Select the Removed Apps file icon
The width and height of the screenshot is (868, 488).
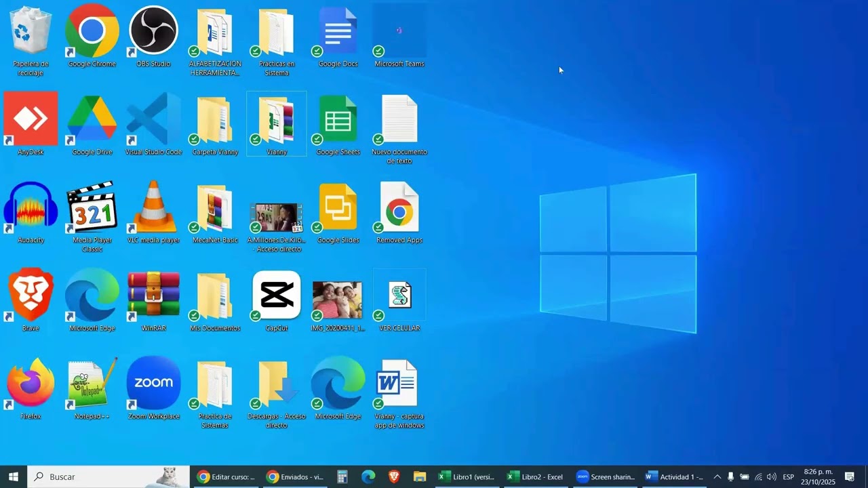coord(399,213)
